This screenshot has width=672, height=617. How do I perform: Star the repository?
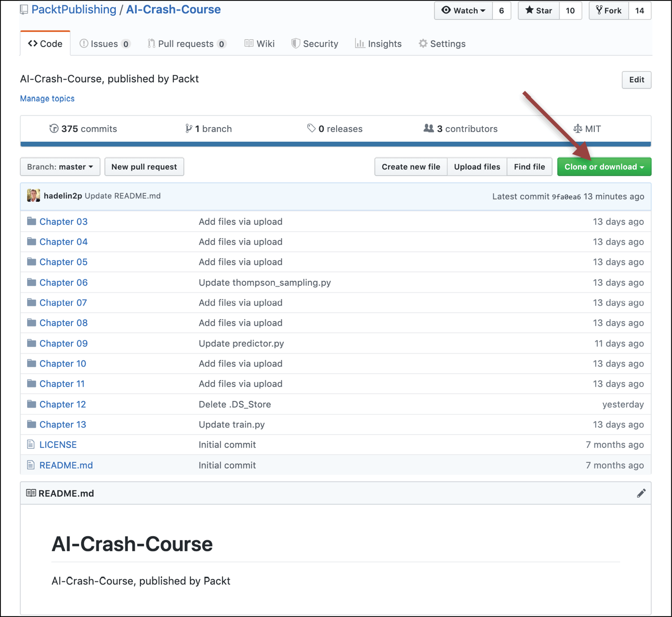tap(539, 10)
